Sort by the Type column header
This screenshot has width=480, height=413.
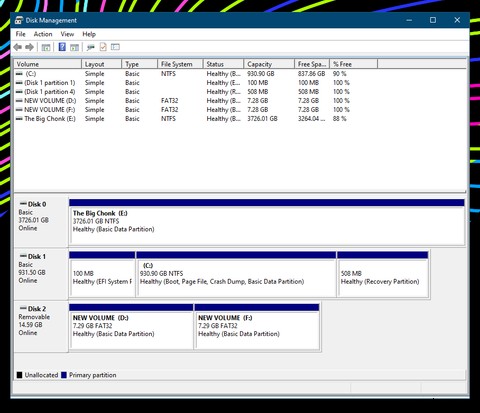tap(139, 64)
